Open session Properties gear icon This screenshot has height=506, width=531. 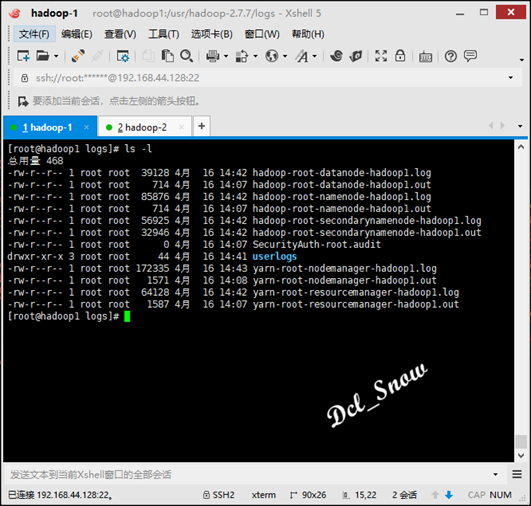click(123, 56)
